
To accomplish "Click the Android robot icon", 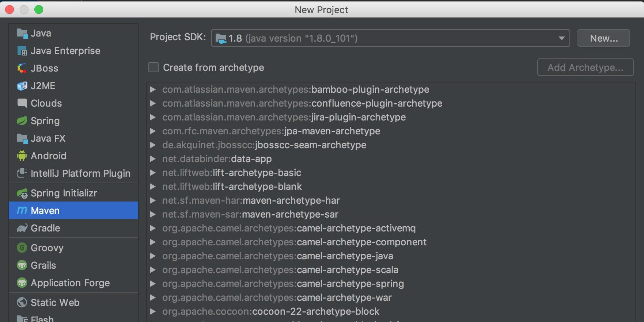I will (22, 156).
